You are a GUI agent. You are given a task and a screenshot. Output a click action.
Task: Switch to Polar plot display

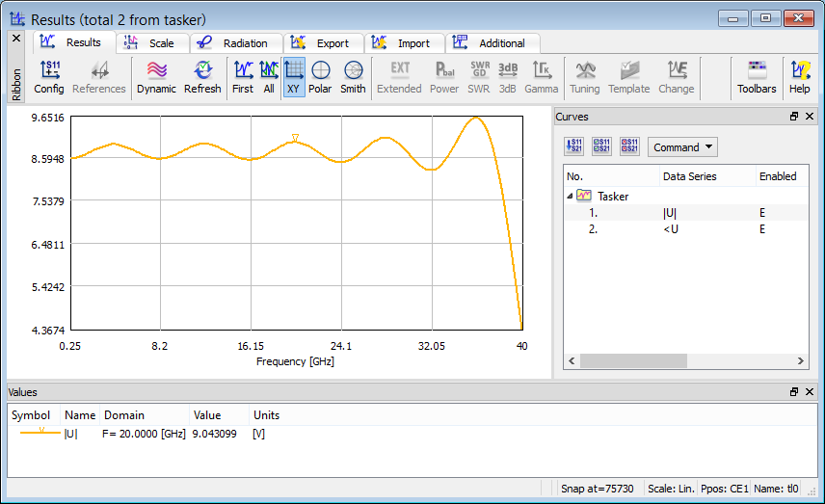tap(321, 76)
